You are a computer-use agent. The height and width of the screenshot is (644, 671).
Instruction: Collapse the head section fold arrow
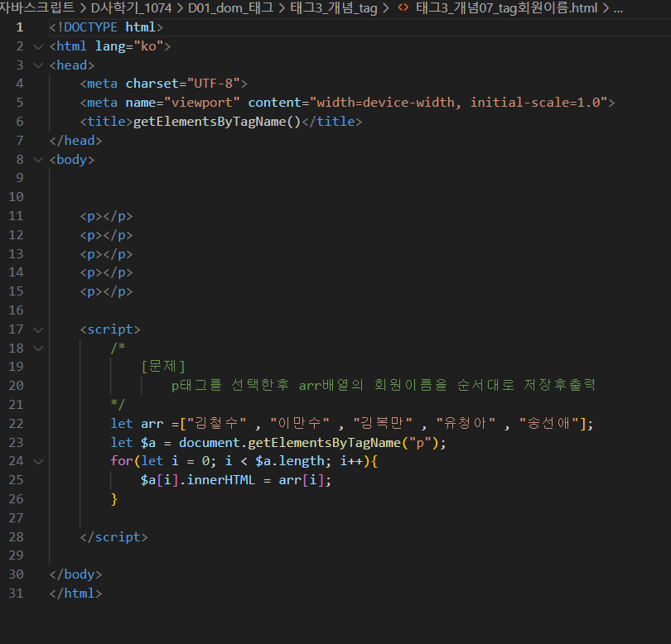(38, 65)
